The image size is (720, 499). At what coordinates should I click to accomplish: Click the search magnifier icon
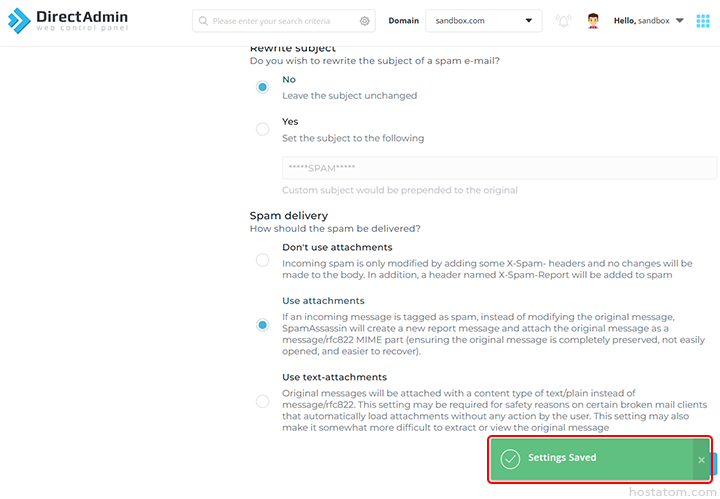point(203,21)
